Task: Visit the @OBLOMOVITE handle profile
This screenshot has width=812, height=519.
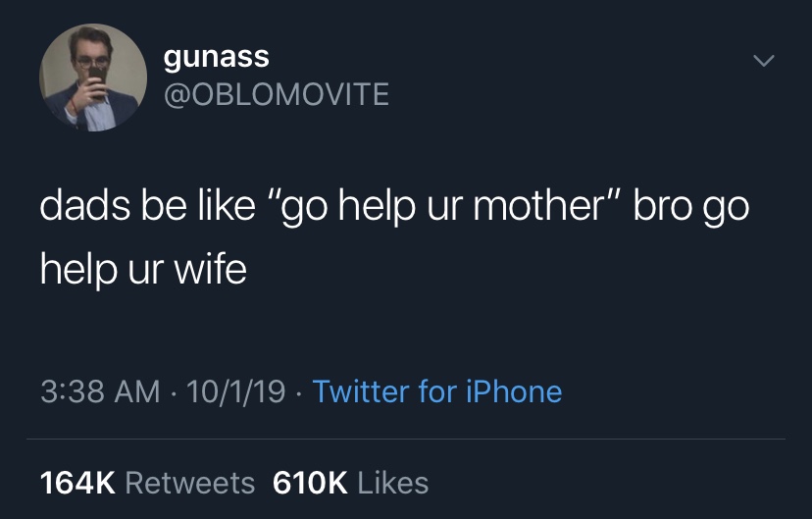Action: (276, 94)
